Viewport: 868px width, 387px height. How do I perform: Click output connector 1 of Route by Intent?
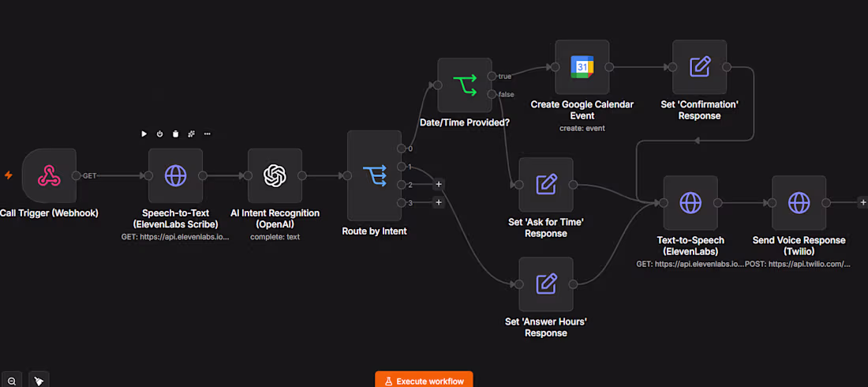pos(402,167)
